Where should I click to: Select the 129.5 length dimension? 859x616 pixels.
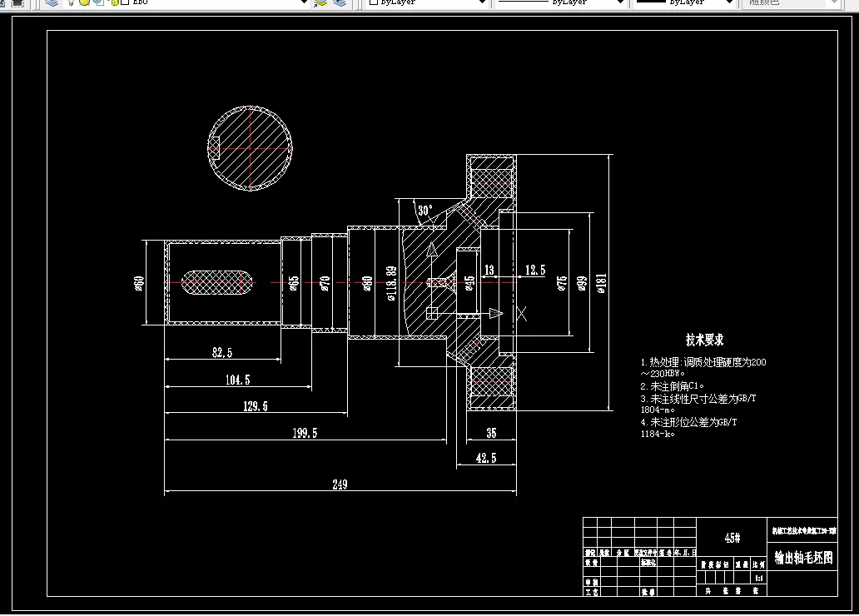[x=256, y=406]
